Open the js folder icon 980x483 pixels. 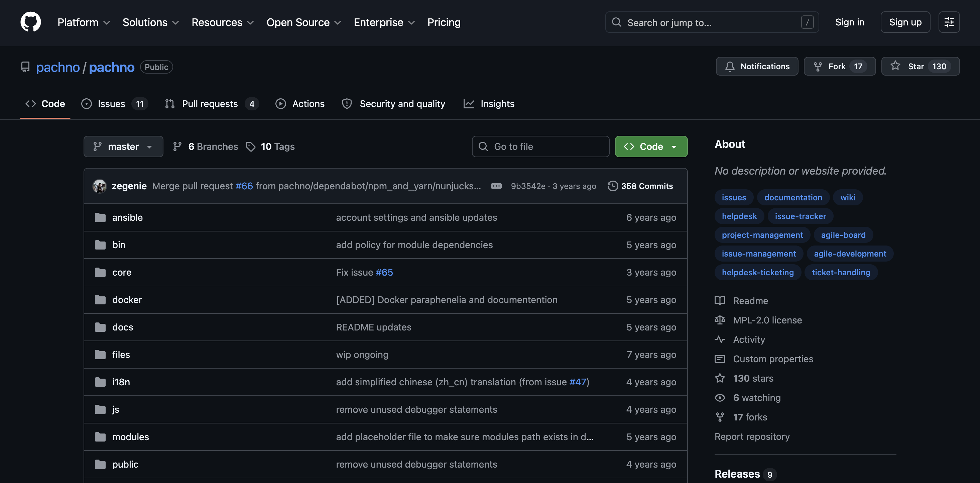tap(100, 409)
